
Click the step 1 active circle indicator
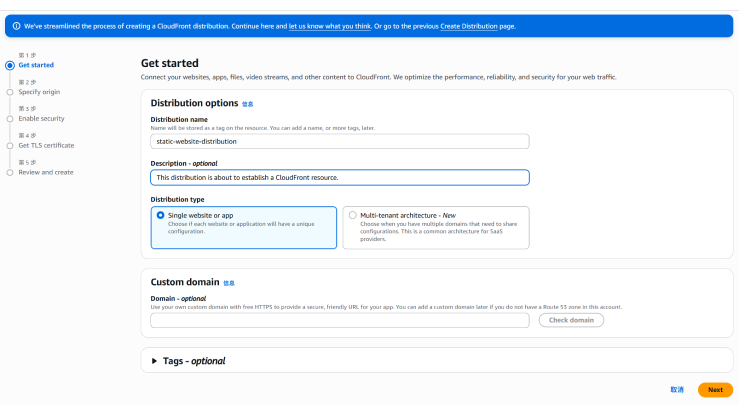click(10, 65)
